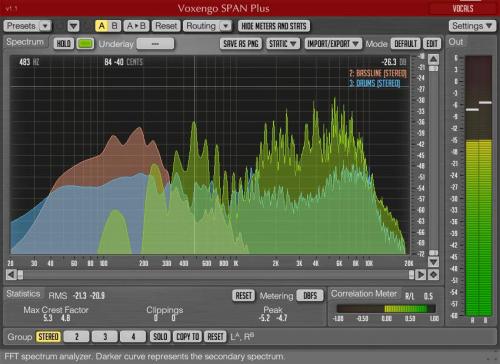Click the spectrum range scroll down arrow
500x364 pixels.
pos(433,262)
